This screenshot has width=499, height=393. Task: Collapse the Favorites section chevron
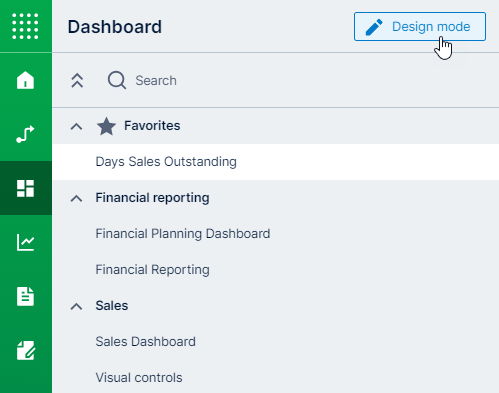pyautogui.click(x=76, y=126)
